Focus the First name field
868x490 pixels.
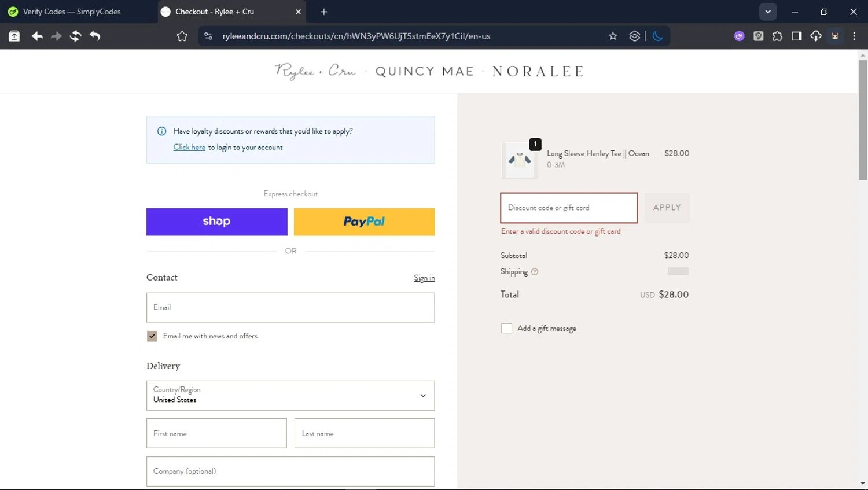click(216, 433)
